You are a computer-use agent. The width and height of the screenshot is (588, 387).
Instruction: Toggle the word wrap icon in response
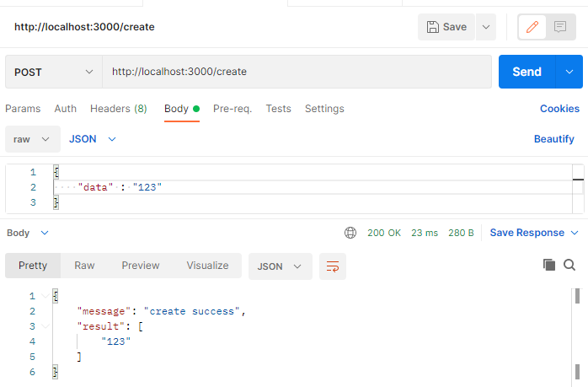click(333, 266)
